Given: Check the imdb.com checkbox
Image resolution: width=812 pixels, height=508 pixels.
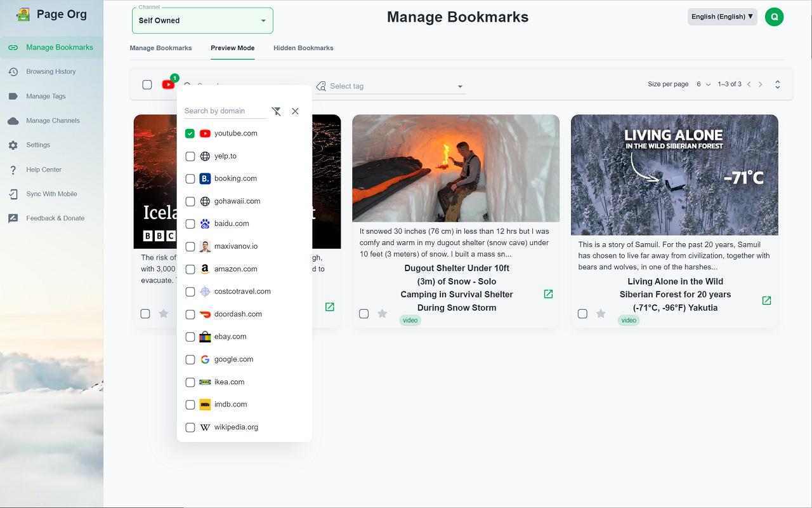Looking at the screenshot, I should [x=190, y=404].
